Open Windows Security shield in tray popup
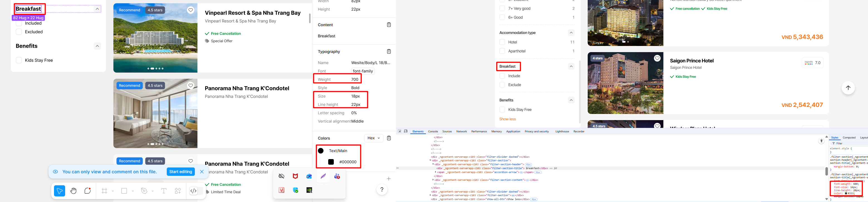The width and height of the screenshot is (868, 202). 296,190
